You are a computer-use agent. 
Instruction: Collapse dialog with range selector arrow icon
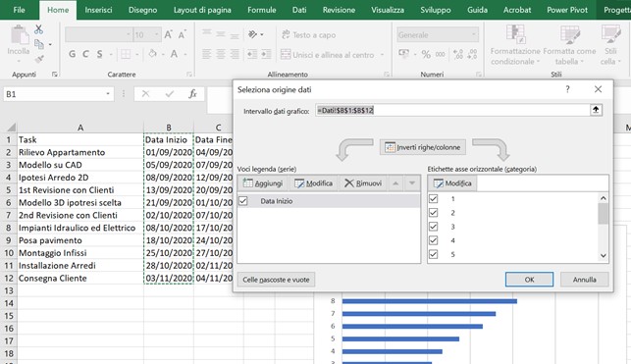point(596,110)
